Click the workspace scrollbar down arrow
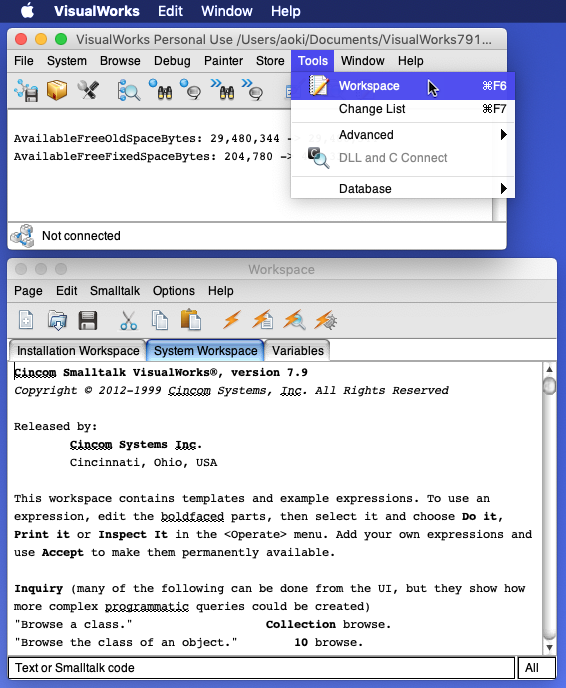 (549, 648)
